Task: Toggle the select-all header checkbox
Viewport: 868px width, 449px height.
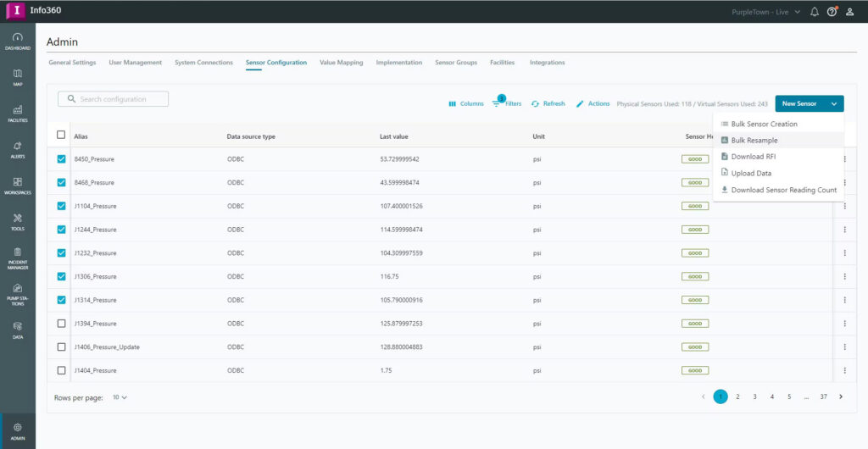Action: [x=61, y=135]
